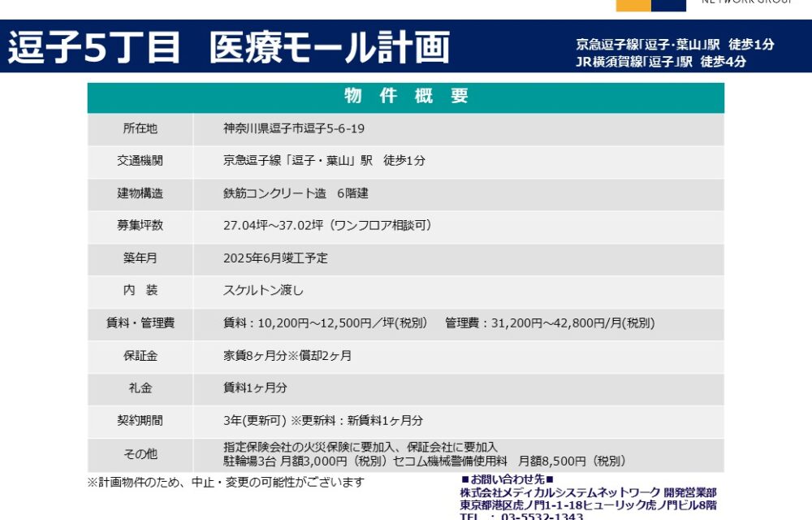Click the orange logo block at top
The image size is (812, 520).
pyautogui.click(x=633, y=5)
